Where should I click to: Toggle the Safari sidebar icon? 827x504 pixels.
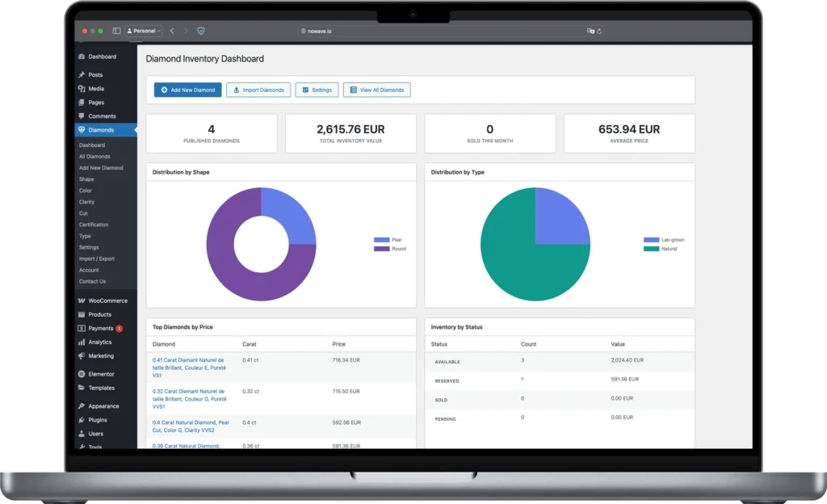[x=116, y=31]
